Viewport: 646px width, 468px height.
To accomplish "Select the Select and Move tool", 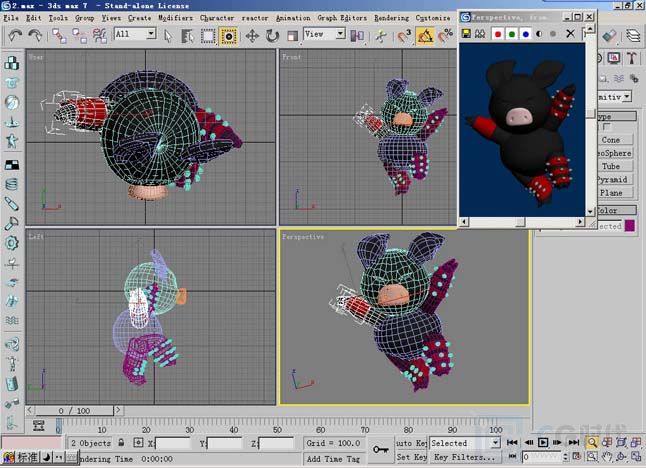I will click(252, 36).
